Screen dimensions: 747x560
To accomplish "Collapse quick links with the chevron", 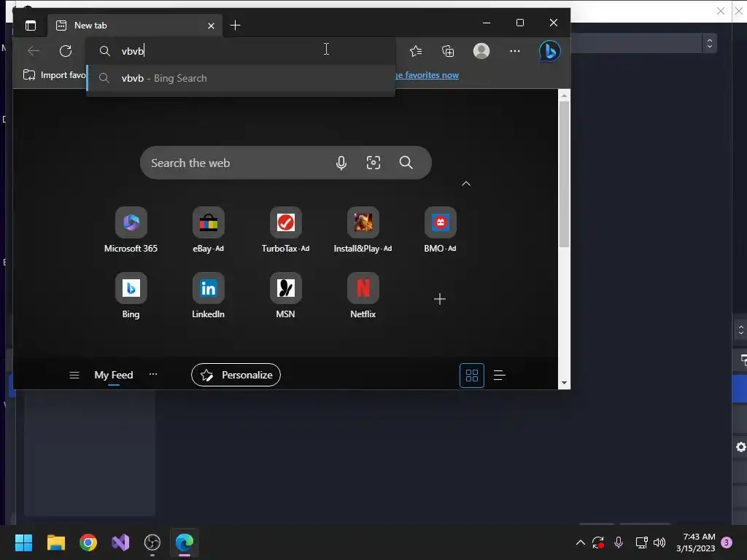I will click(x=466, y=184).
